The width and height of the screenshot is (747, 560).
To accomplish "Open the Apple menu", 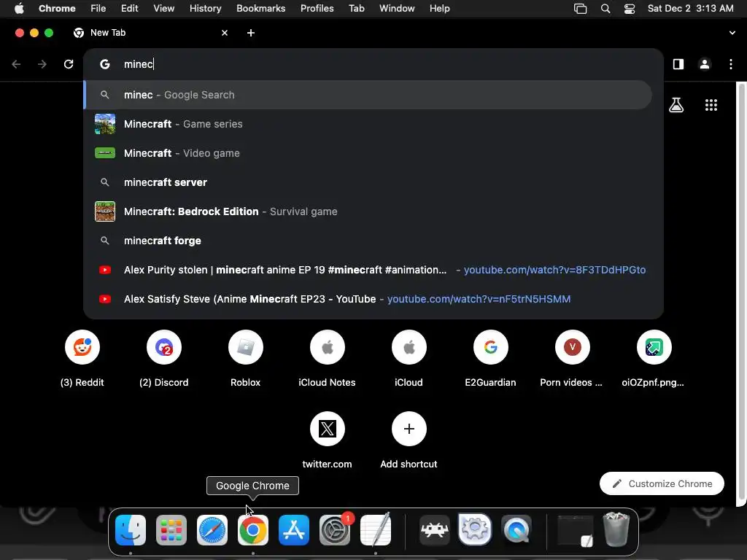I will 19,9.
